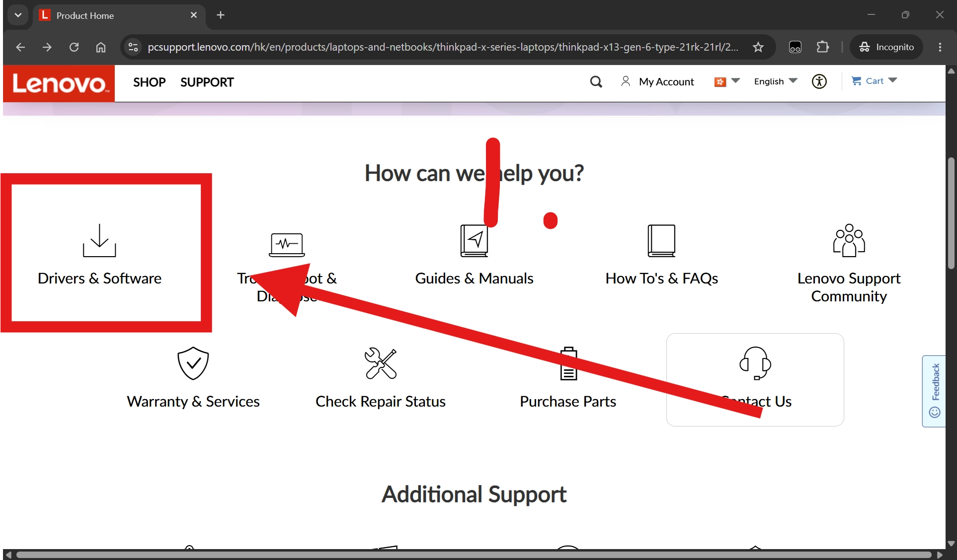Screen dimensions: 957x560
Task: Bookmark this page with the star icon
Action: (x=758, y=47)
